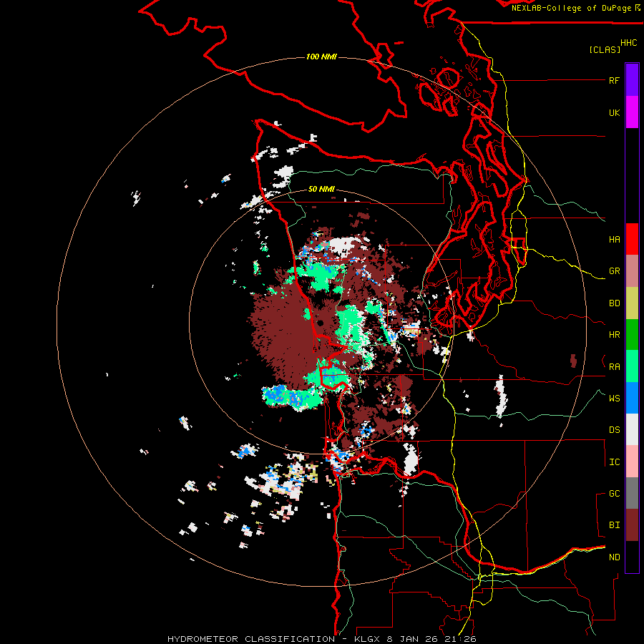Click the ND black legend swatch
The width and height of the screenshot is (644, 644).
click(632, 557)
